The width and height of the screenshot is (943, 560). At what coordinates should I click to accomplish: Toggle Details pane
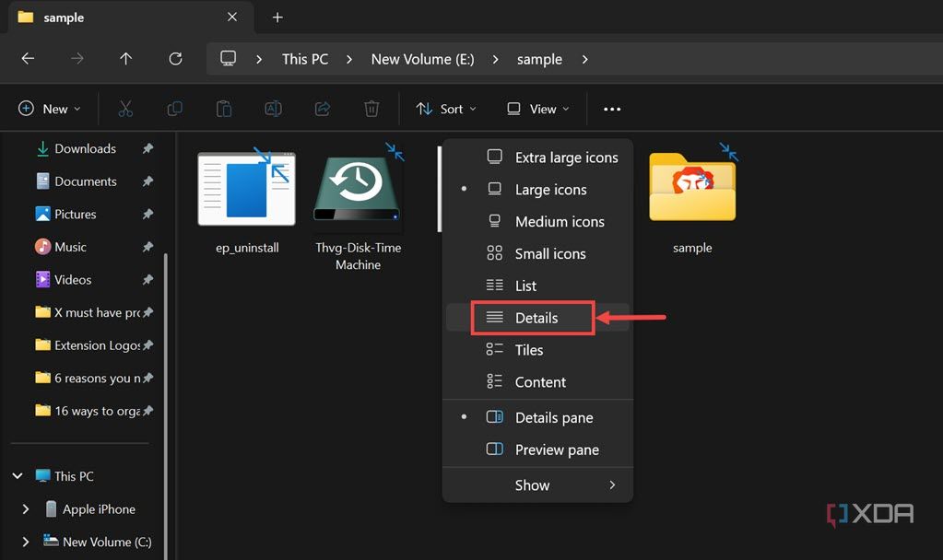537,417
